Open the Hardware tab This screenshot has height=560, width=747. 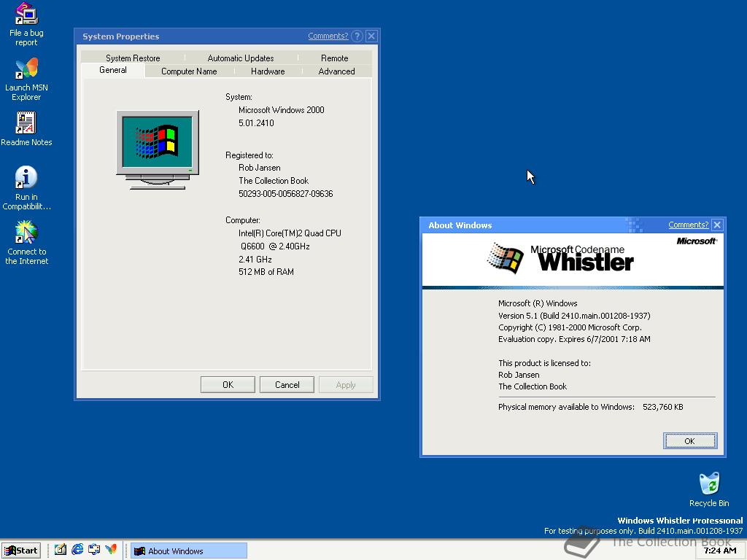tap(268, 71)
